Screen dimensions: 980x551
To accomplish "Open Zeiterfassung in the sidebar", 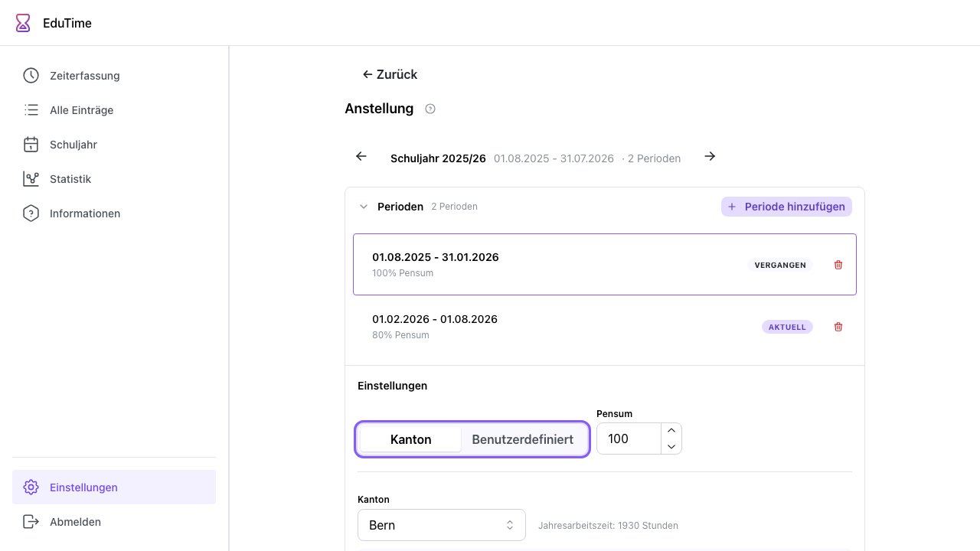I will tap(114, 76).
